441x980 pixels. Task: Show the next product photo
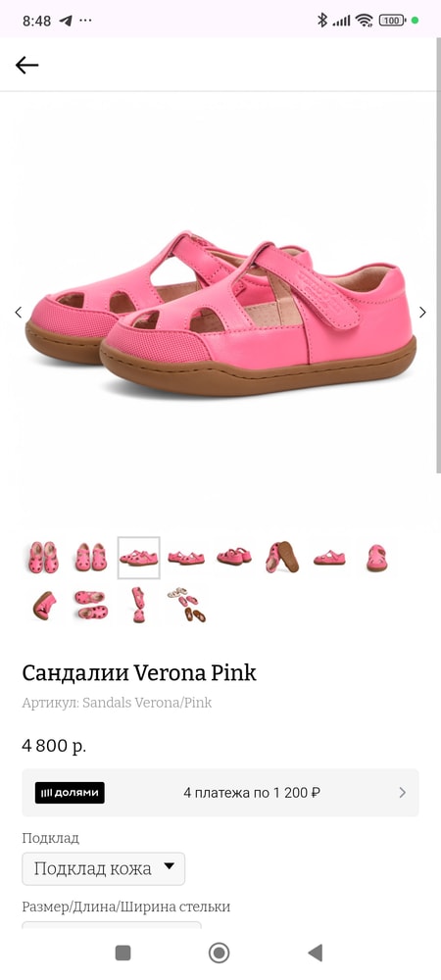(423, 312)
